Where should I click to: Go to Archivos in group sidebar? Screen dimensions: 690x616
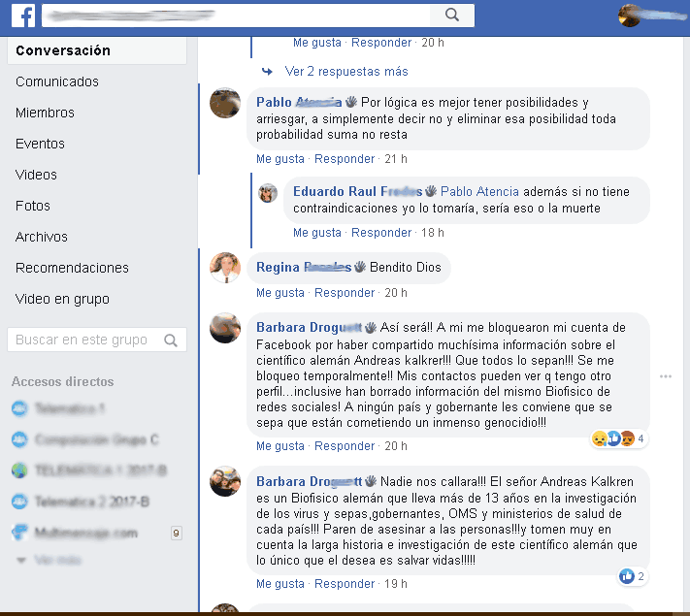coord(42,237)
